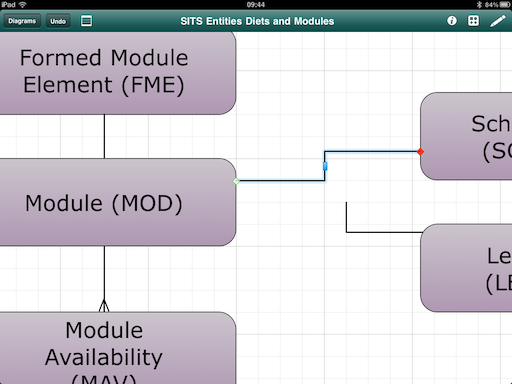512x384 pixels.
Task: Tap the battery indicator in status bar
Action: (505, 4)
